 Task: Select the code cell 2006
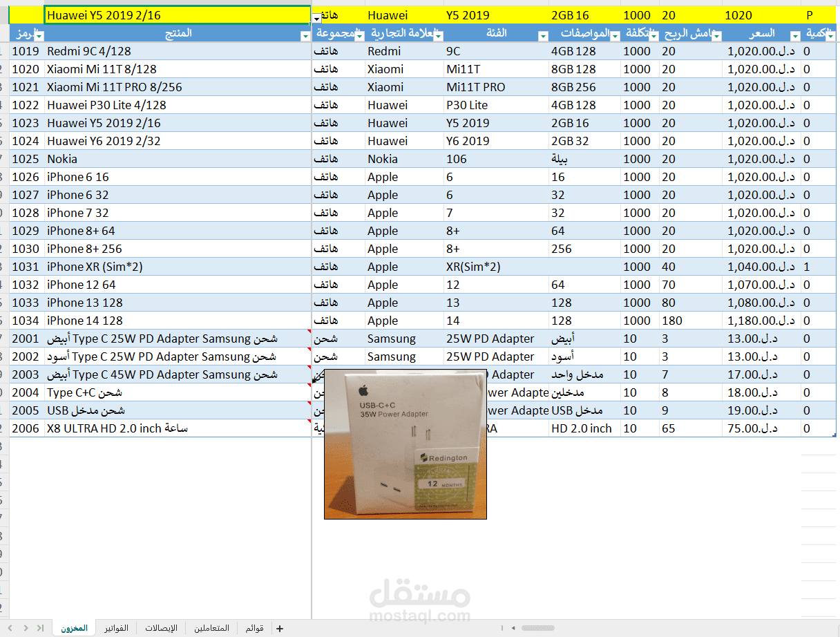[27, 428]
